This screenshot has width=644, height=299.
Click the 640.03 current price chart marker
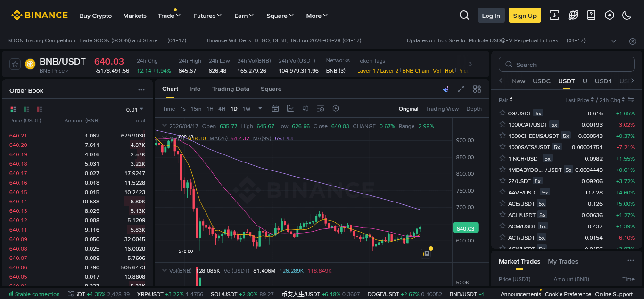tap(465, 228)
